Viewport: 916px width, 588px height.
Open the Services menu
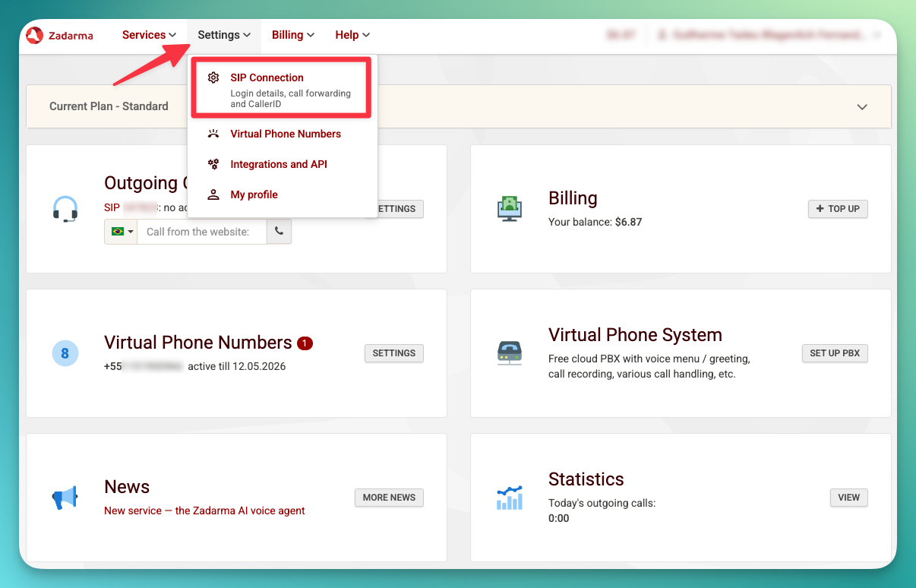pyautogui.click(x=150, y=35)
